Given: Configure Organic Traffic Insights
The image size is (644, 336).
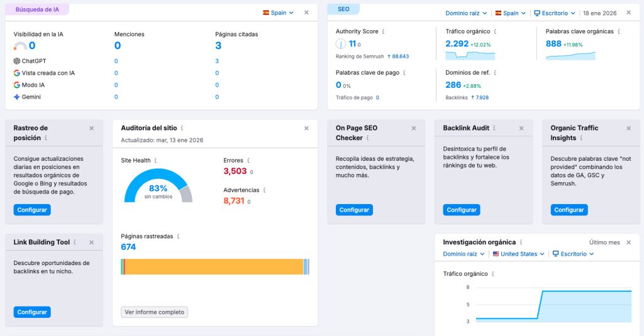Looking at the screenshot, I should [x=569, y=210].
